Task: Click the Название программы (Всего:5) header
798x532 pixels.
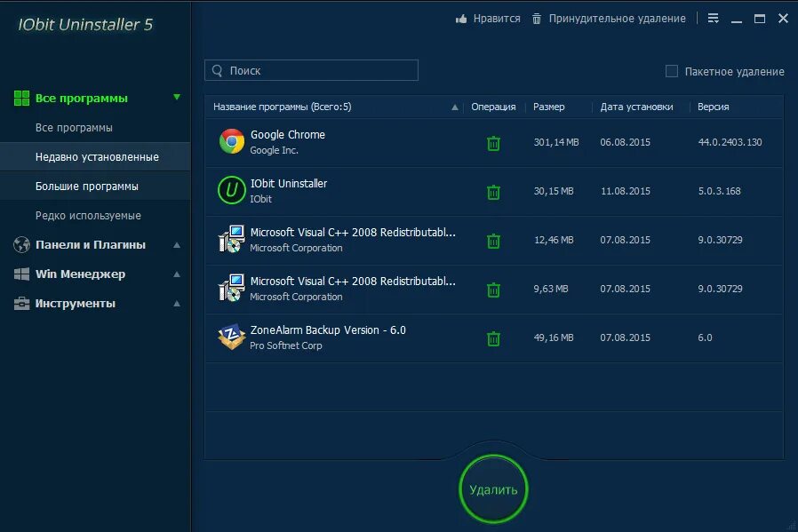Action: coord(282,107)
